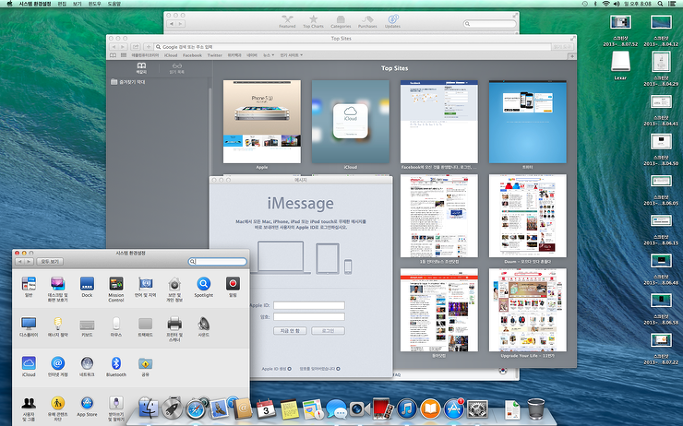Click the not now button in iMessage
Viewport: 683px width, 426px height.
click(x=290, y=331)
